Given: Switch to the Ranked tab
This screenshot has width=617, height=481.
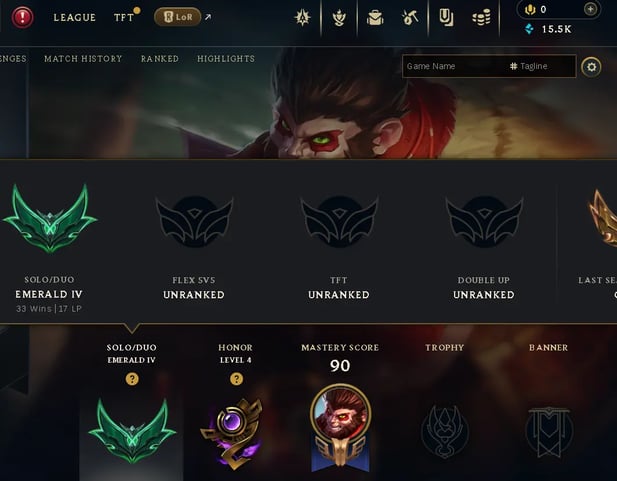Looking at the screenshot, I should [160, 59].
